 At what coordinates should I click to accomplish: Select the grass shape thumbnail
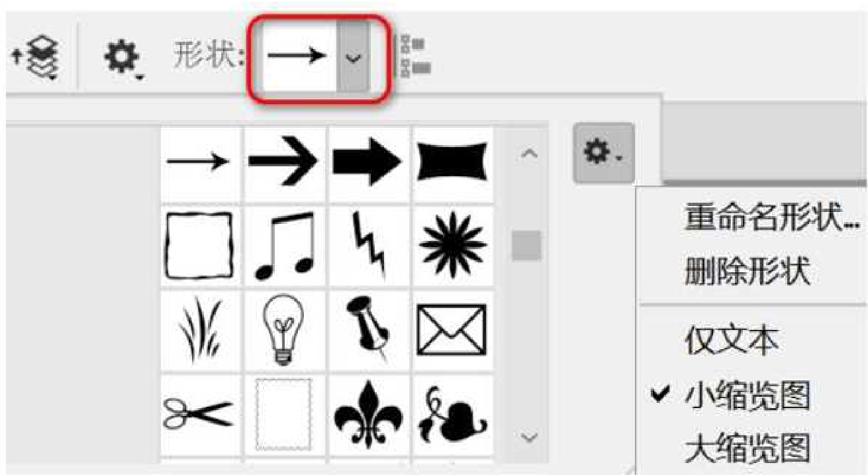tap(201, 329)
